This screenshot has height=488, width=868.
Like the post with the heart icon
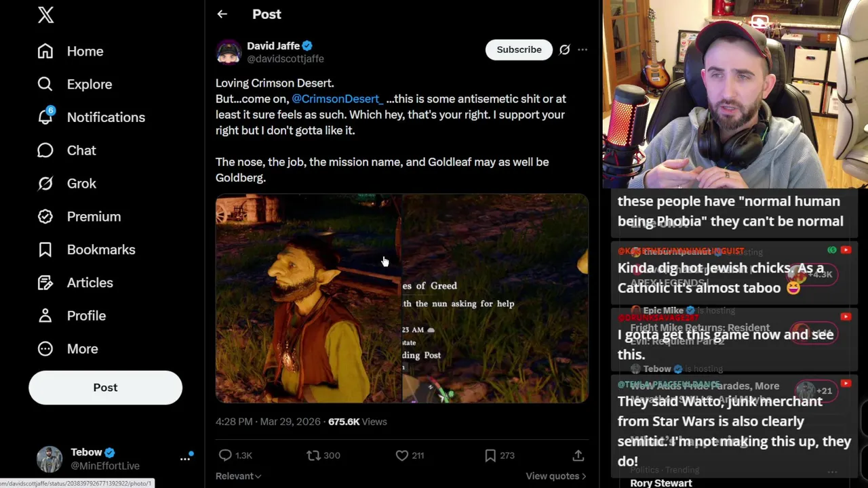(x=402, y=455)
